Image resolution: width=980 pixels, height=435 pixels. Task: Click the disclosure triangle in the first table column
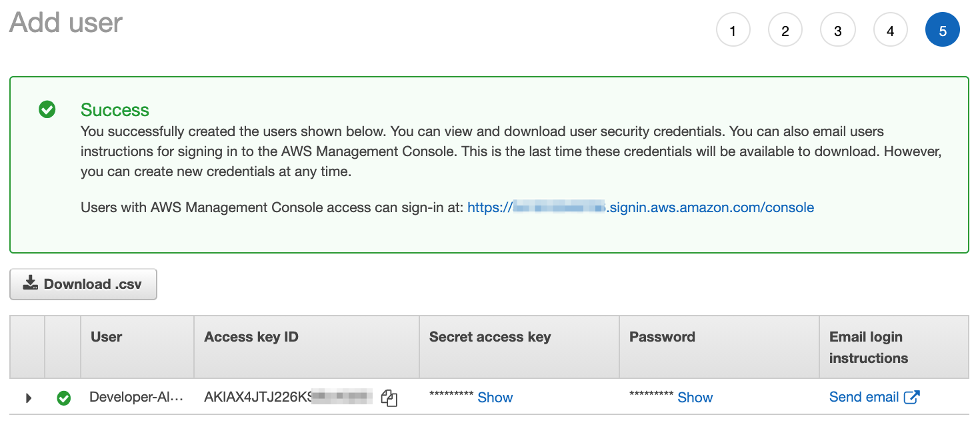pyautogui.click(x=28, y=398)
